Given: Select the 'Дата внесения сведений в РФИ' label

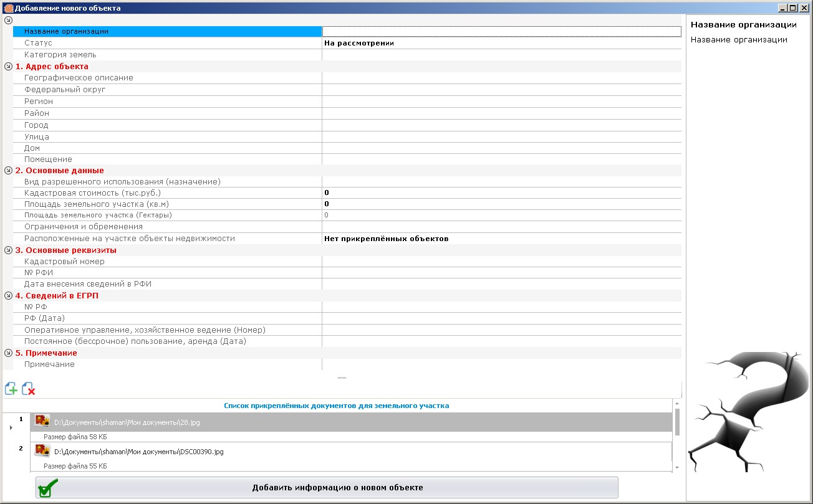Looking at the screenshot, I should [x=88, y=284].
